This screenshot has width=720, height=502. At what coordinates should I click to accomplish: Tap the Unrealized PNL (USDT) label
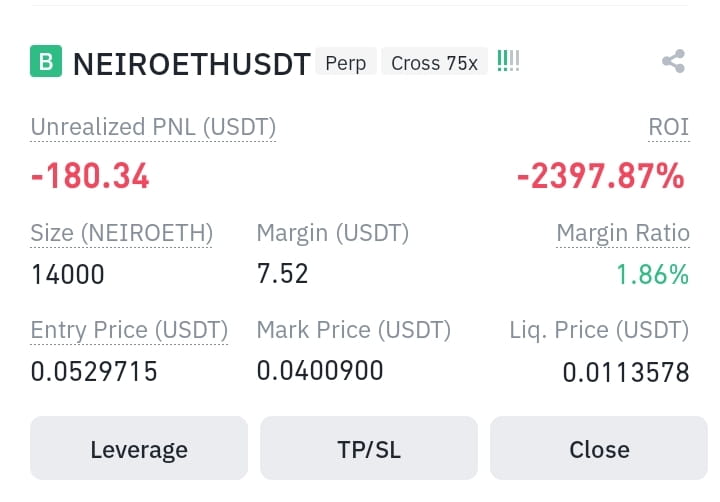[153, 127]
